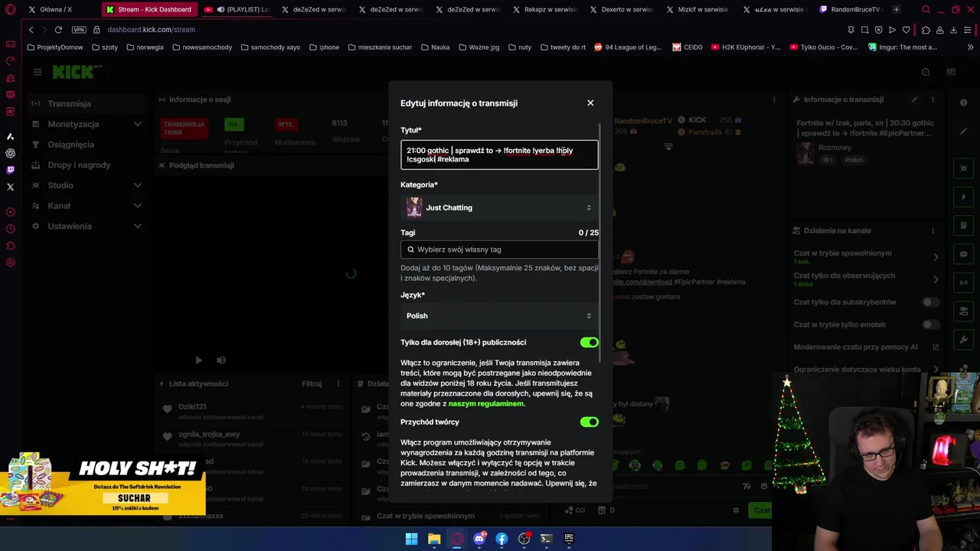
Task: Toggle the 18+ adult audience switch
Action: click(589, 342)
